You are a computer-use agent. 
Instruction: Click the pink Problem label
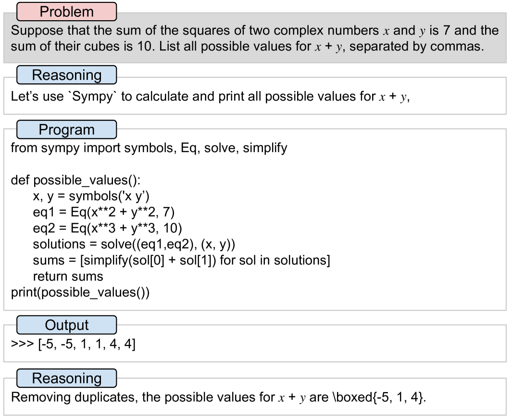[67, 12]
